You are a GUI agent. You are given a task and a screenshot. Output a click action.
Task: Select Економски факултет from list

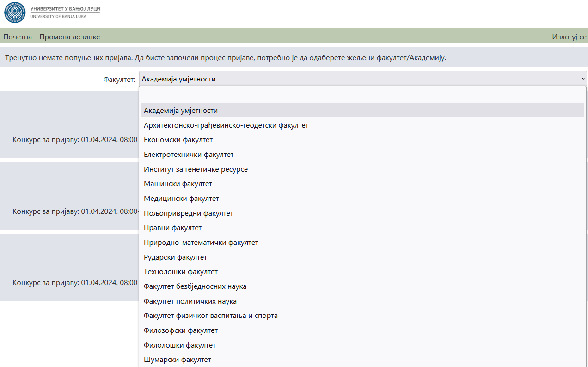[178, 140]
